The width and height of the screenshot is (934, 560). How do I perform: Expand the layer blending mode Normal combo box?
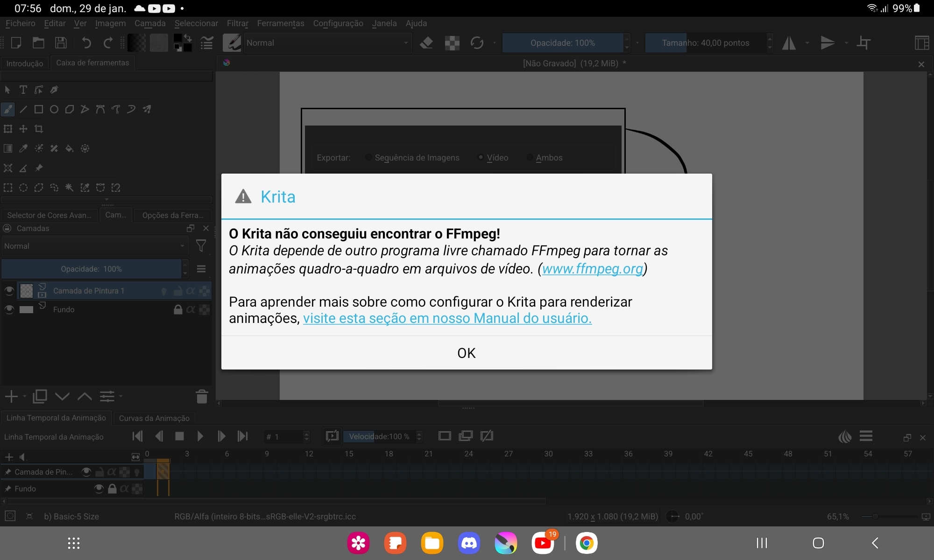pos(93,246)
